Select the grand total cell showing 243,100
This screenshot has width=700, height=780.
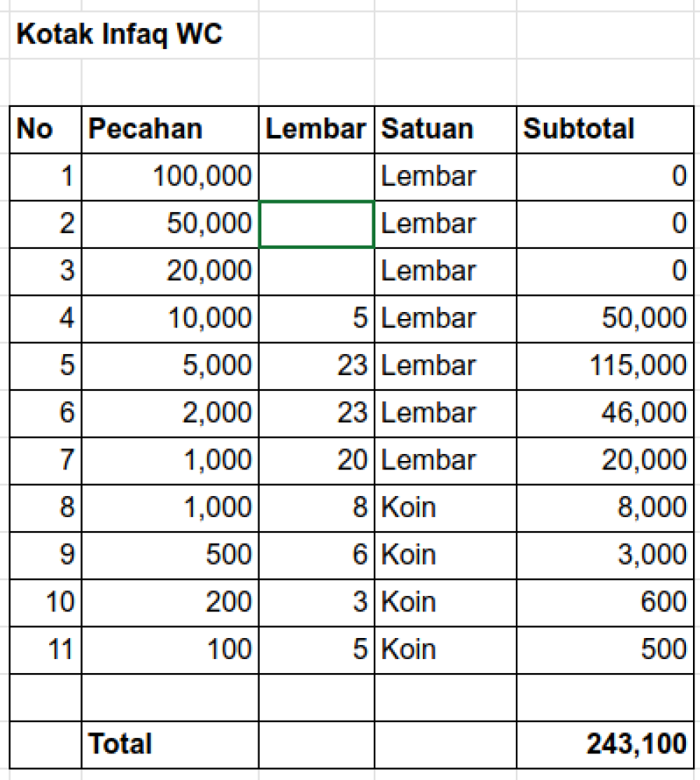[604, 744]
